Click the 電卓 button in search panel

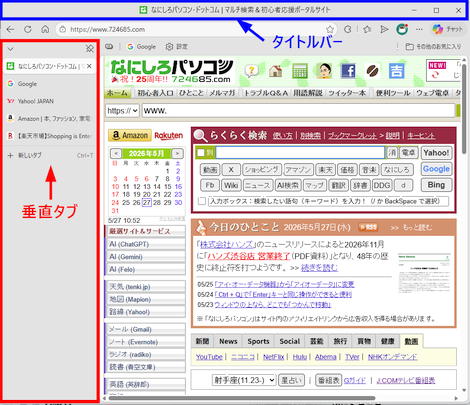409,153
